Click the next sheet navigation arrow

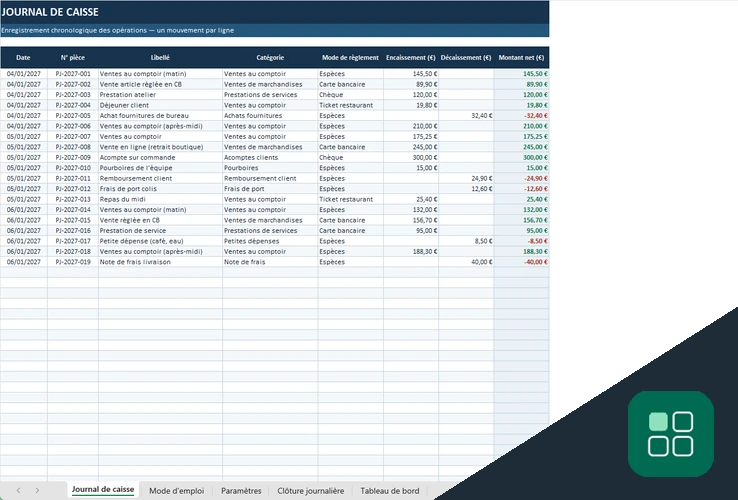pos(37,491)
